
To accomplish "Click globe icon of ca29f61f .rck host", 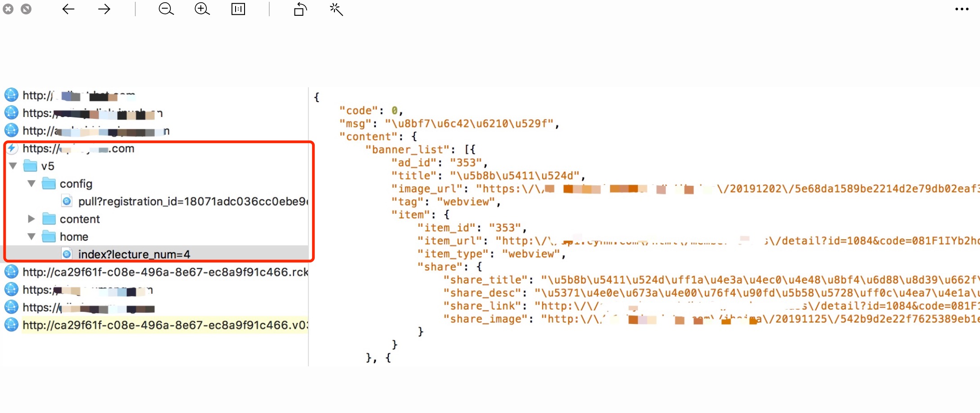I will tap(11, 272).
